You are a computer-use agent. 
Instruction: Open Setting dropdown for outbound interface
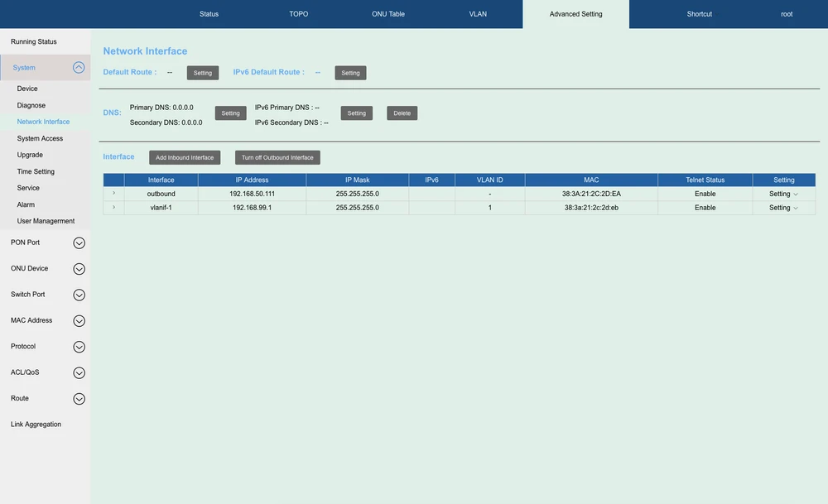(783, 194)
